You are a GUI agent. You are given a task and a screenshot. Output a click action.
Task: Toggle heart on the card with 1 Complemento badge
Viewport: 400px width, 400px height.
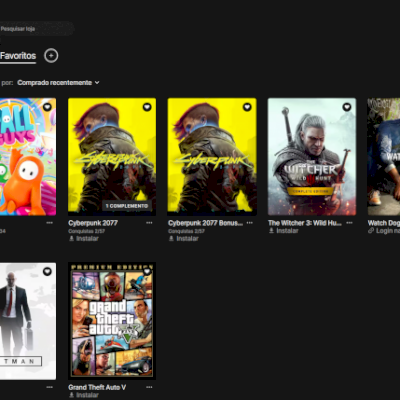point(147,107)
